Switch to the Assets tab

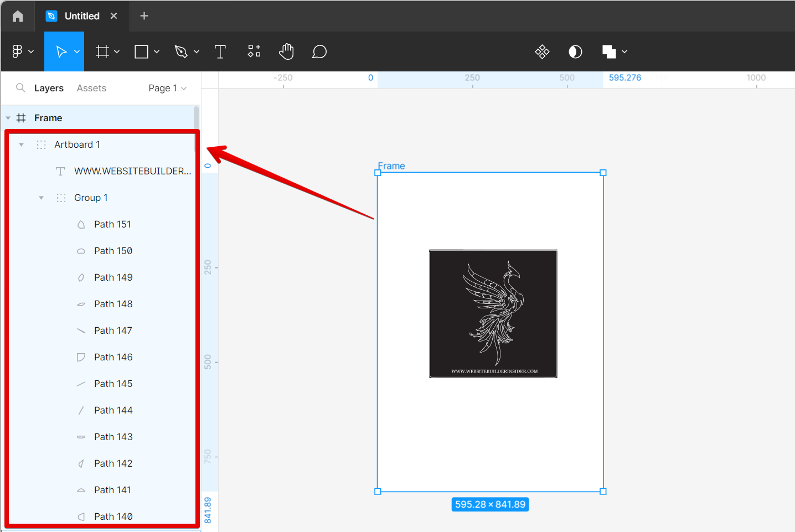click(x=91, y=88)
